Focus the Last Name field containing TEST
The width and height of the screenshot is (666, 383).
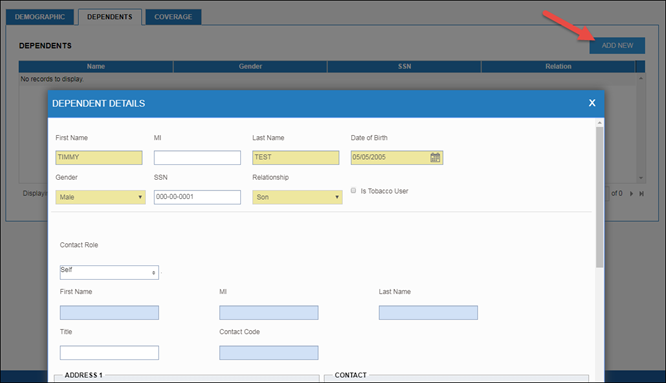pos(296,158)
